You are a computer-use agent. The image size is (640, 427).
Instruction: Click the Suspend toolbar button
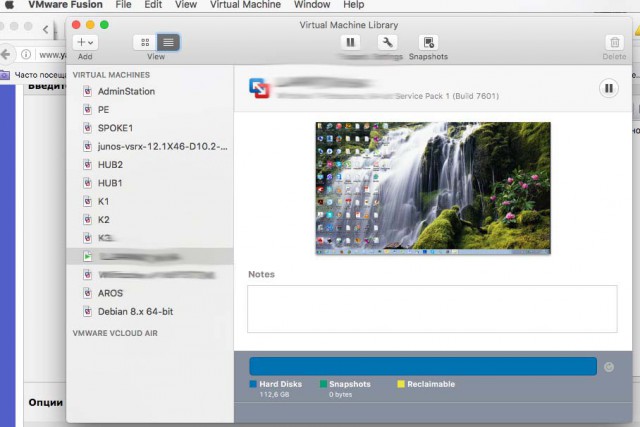tap(350, 42)
